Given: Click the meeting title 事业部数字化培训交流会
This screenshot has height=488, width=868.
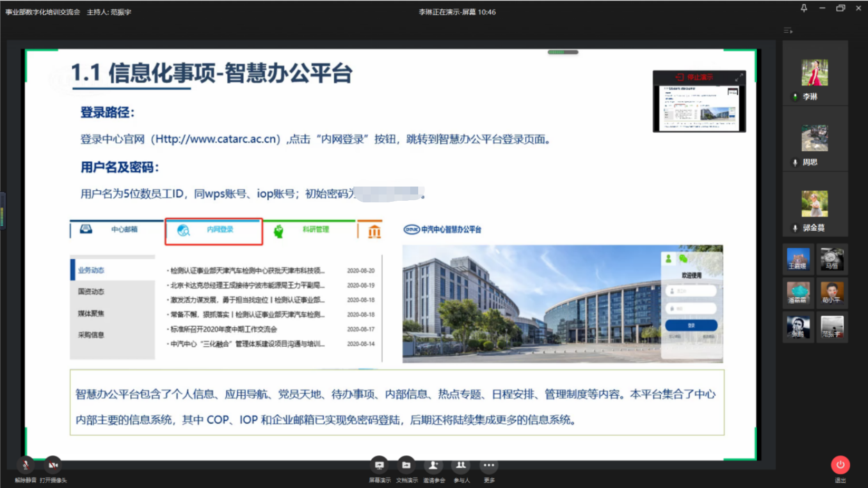Looking at the screenshot, I should (x=43, y=12).
